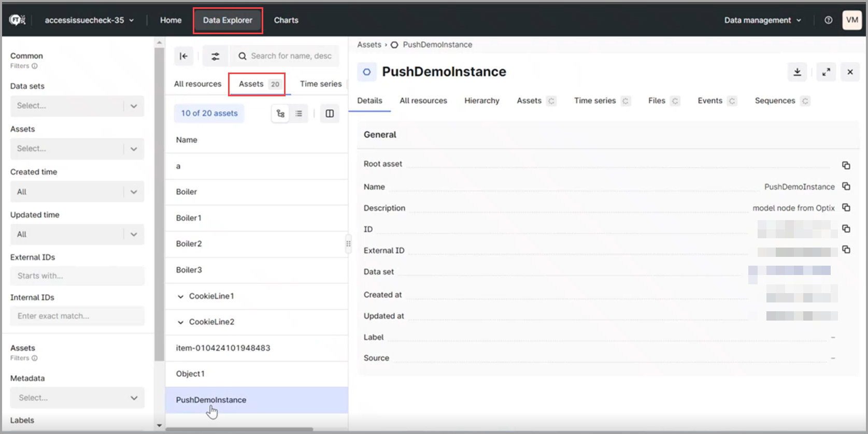Open the filter settings sliders icon
Viewport: 868px width, 434px height.
click(215, 56)
